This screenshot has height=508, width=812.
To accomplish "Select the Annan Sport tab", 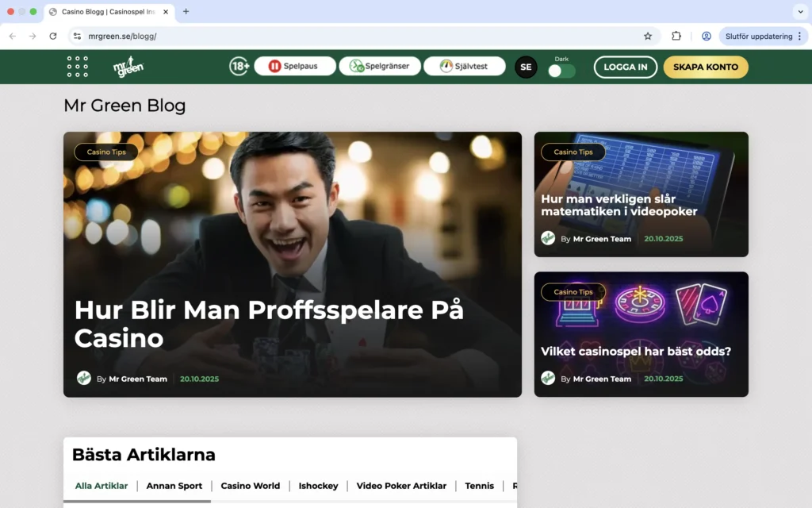I will 174,486.
